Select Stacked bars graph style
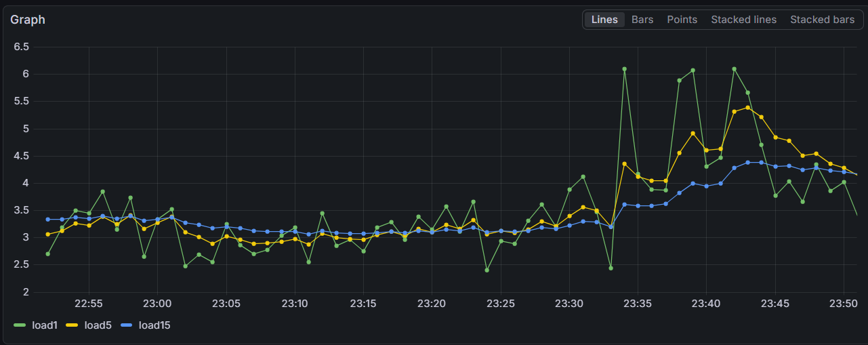Image resolution: width=868 pixels, height=345 pixels. click(x=822, y=20)
